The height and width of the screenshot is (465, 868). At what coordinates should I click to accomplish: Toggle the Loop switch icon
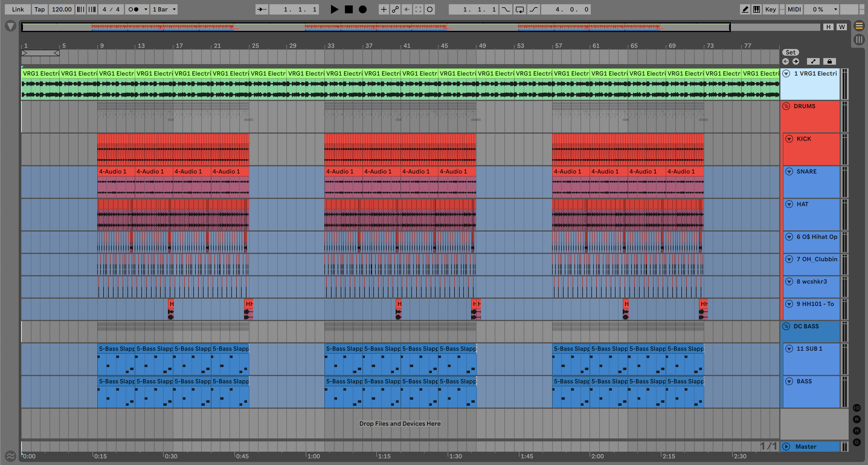click(x=519, y=9)
